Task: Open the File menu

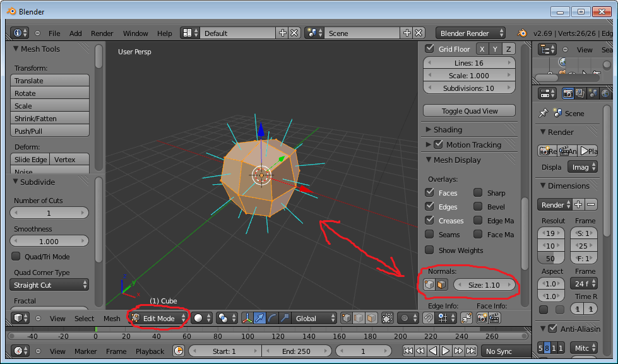Action: point(54,33)
